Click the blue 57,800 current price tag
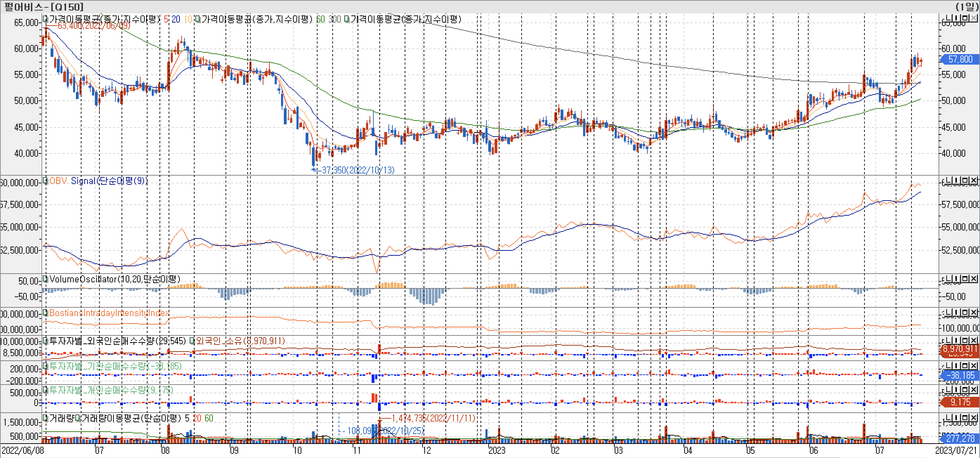This screenshot has width=980, height=458. tap(960, 59)
